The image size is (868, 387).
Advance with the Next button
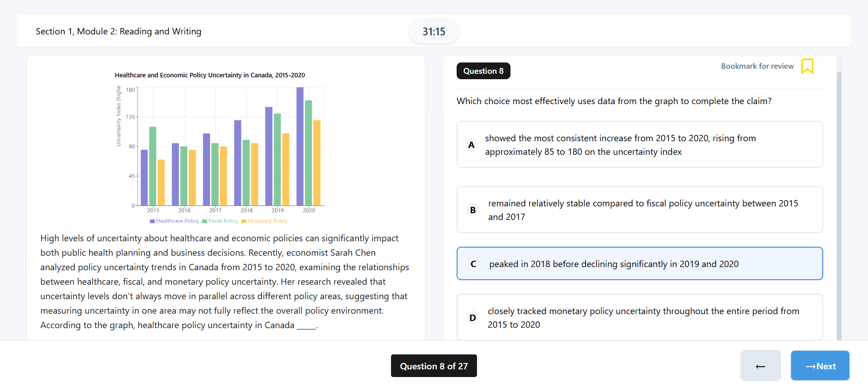coord(820,366)
